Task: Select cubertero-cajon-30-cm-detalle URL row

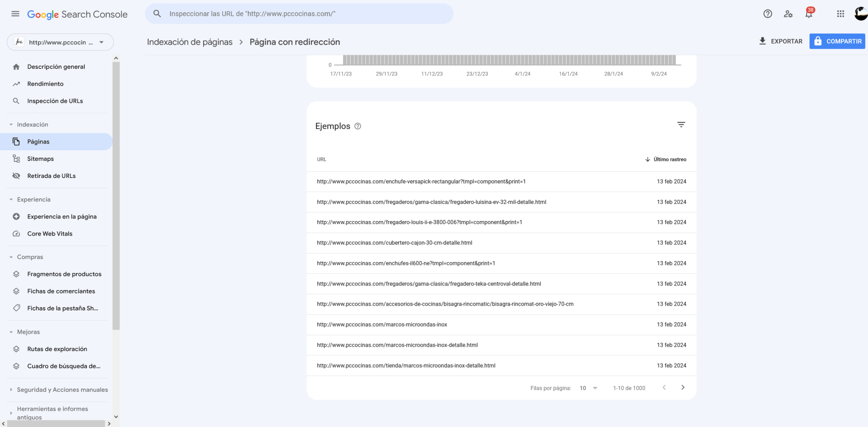Action: coord(501,243)
